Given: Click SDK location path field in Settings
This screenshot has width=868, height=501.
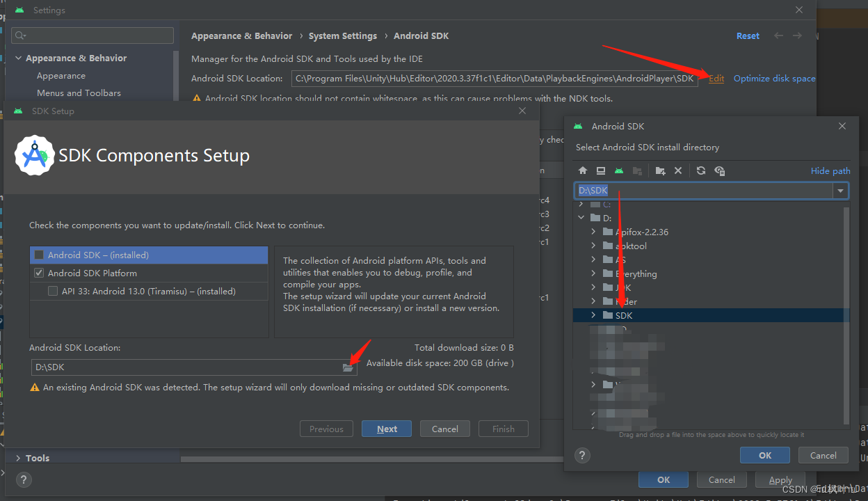Looking at the screenshot, I should click(x=495, y=79).
